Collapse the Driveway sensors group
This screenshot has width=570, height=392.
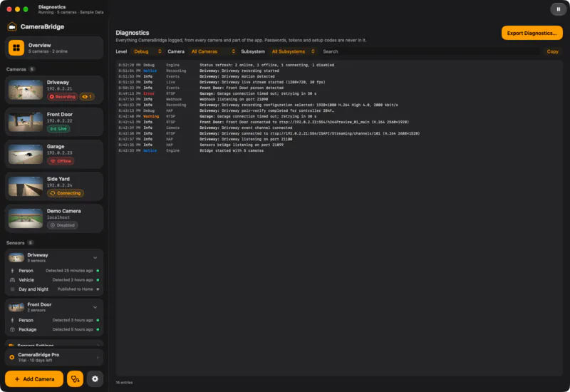95,257
